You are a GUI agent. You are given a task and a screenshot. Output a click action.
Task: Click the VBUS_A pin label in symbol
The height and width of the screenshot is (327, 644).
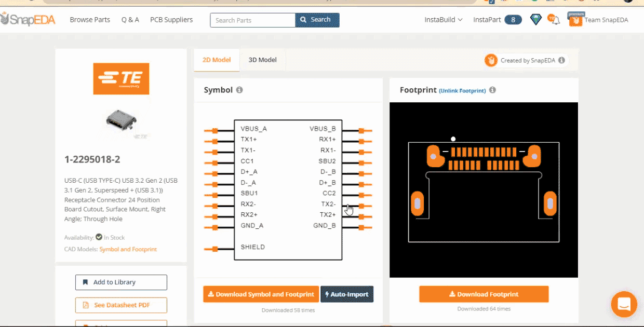pos(254,129)
